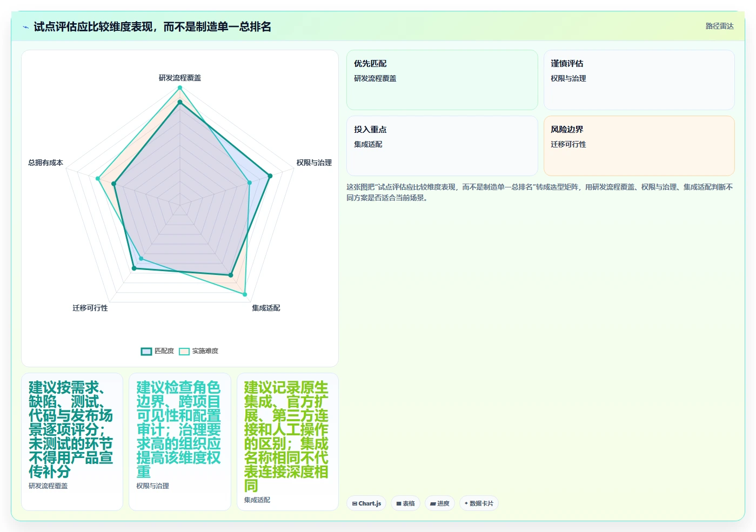Click the 权限与治理 radar axis label
This screenshot has width=756, height=532.
(314, 163)
